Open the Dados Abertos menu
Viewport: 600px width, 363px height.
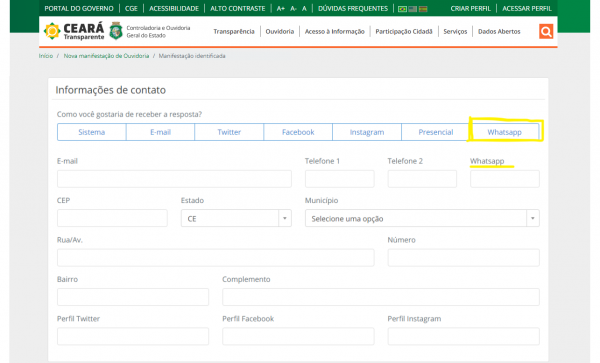click(x=499, y=31)
